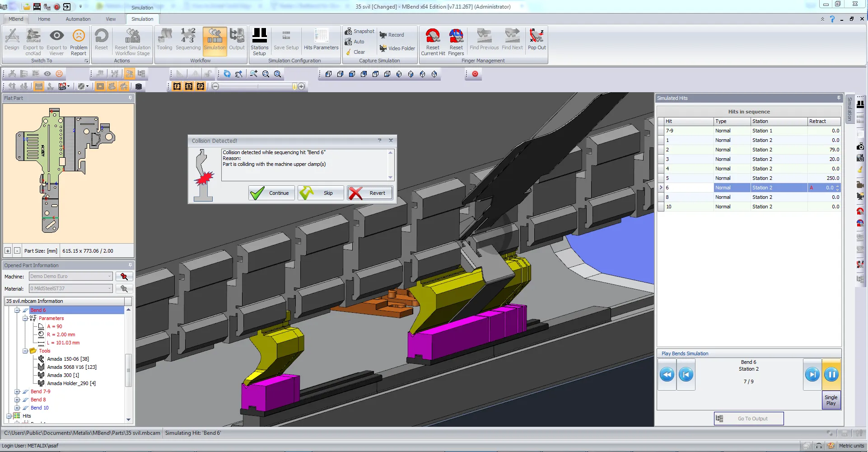Click Pop Out in Finger Management
The width and height of the screenshot is (868, 452).
coord(537,41)
